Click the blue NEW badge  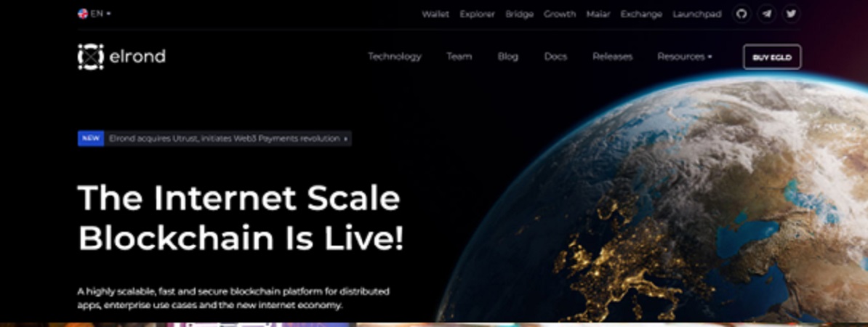[x=91, y=138]
